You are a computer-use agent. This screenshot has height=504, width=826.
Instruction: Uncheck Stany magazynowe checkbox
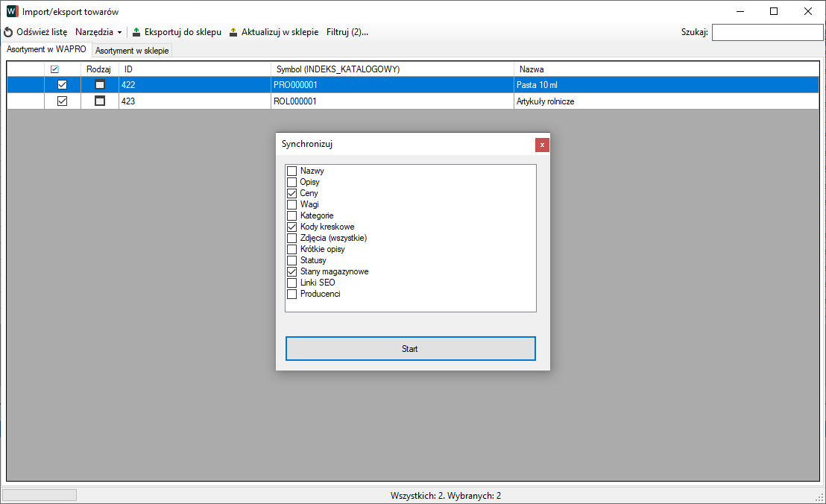click(x=292, y=271)
